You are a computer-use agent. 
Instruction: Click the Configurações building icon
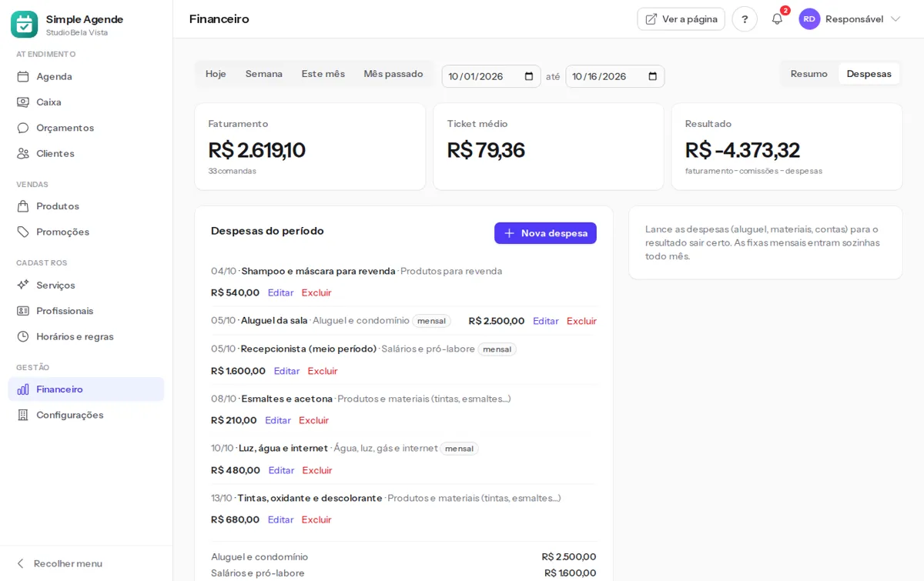click(23, 415)
